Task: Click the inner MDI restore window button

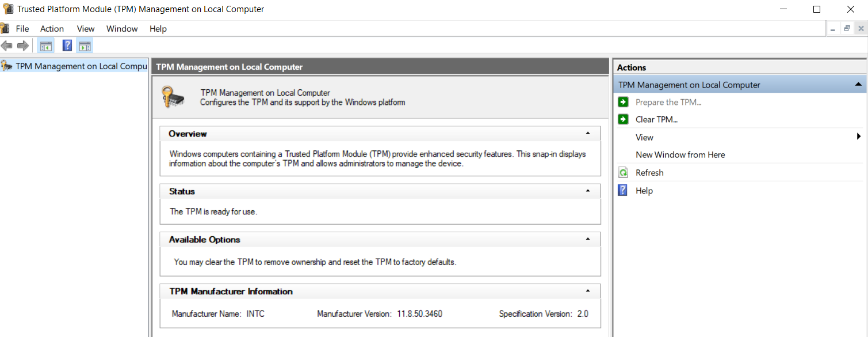Action: coord(847,29)
